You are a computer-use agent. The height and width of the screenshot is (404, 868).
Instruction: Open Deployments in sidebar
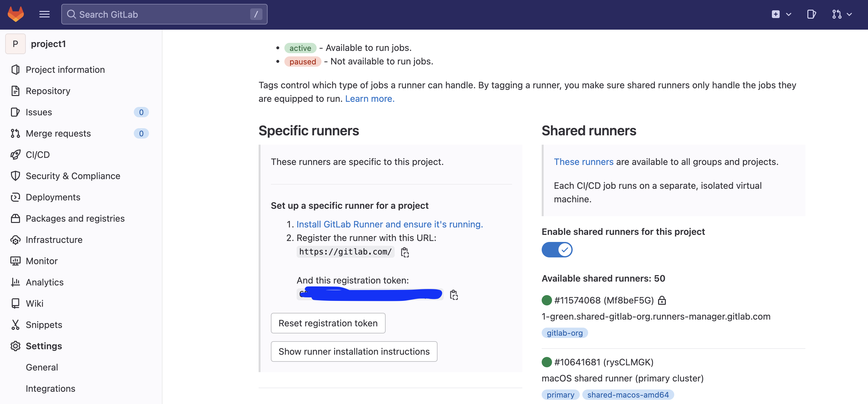click(x=53, y=197)
